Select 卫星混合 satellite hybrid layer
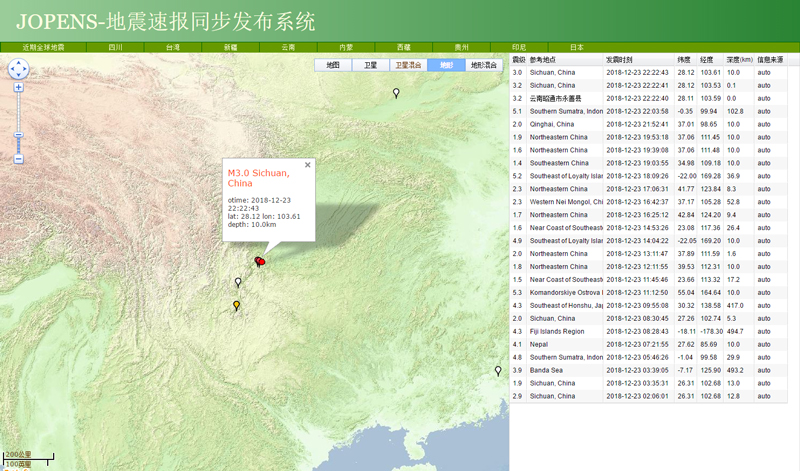The width and height of the screenshot is (800, 471). (407, 65)
